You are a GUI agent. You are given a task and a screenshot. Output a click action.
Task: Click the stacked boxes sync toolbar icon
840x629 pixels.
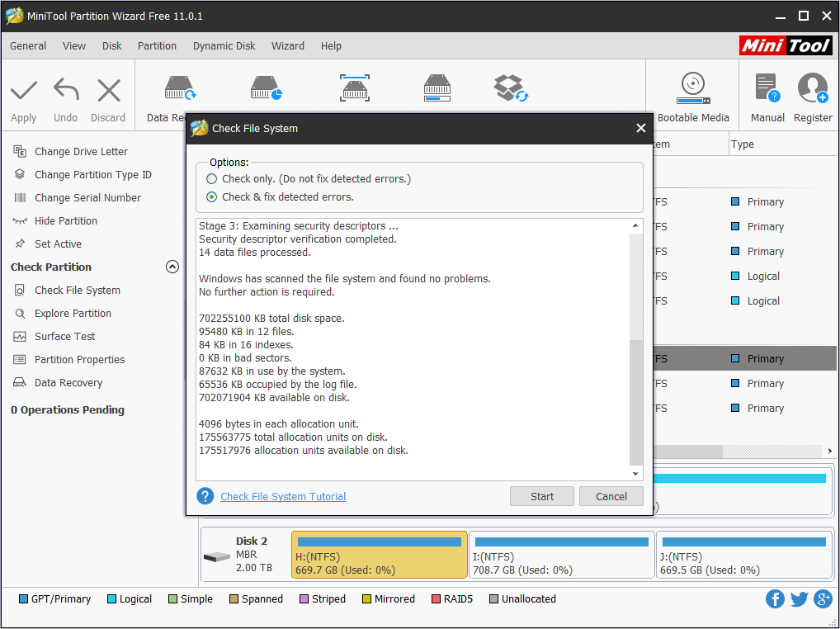[511, 87]
